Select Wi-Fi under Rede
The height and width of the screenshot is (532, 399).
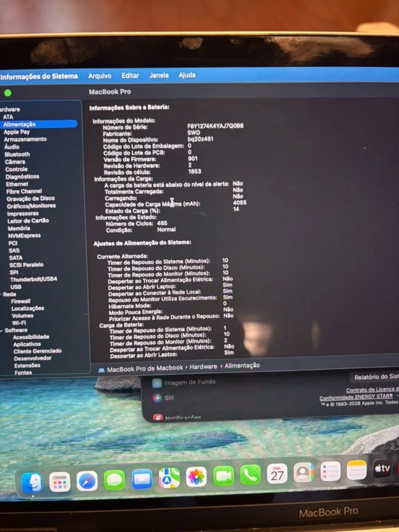[19, 323]
